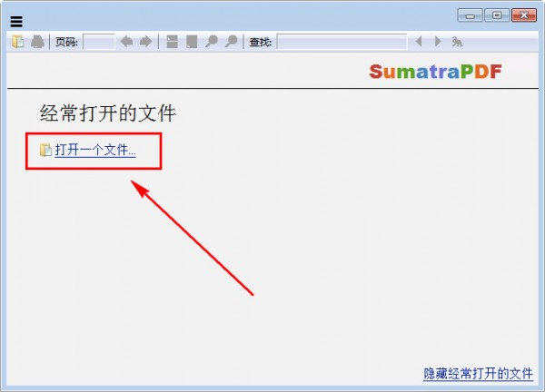Close the SumatraPDF window

coord(524,15)
